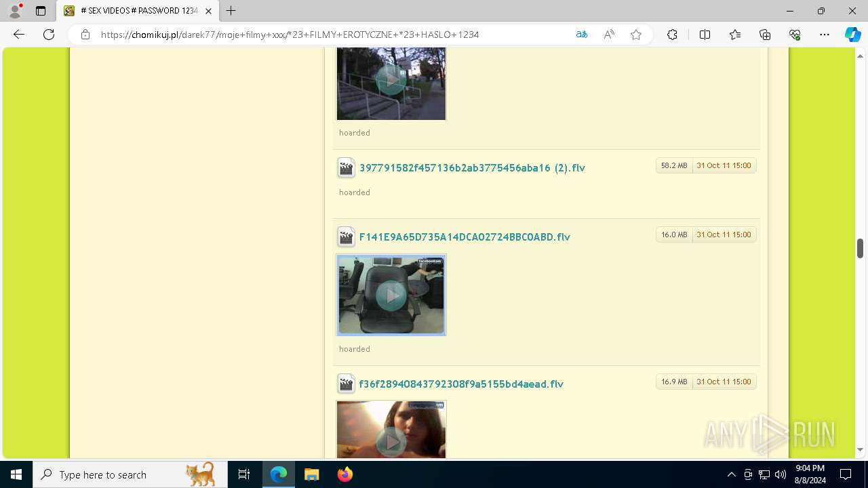Open file 397791582f457136b2ab3775456aba16 (2).flv
The width and height of the screenshot is (868, 488).
[472, 168]
